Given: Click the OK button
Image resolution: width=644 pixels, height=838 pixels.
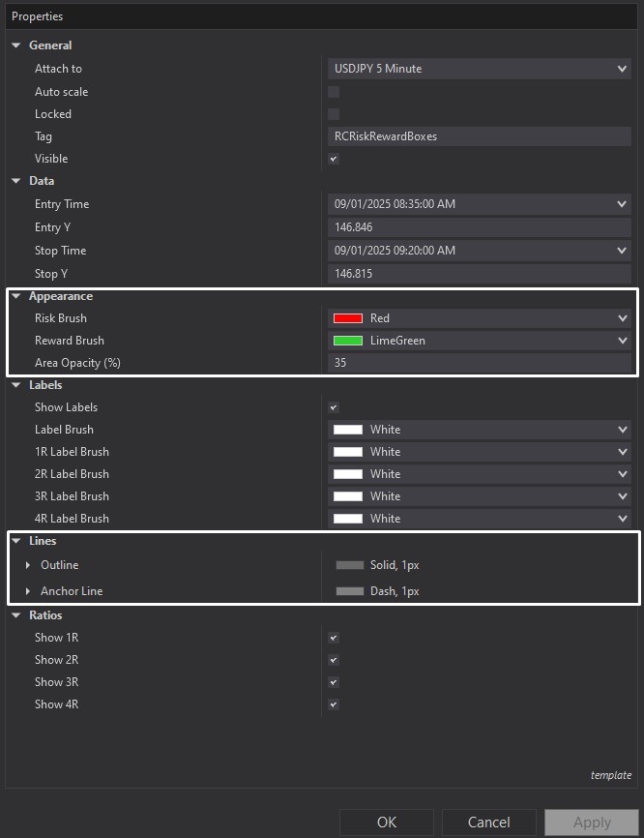Looking at the screenshot, I should 386,822.
